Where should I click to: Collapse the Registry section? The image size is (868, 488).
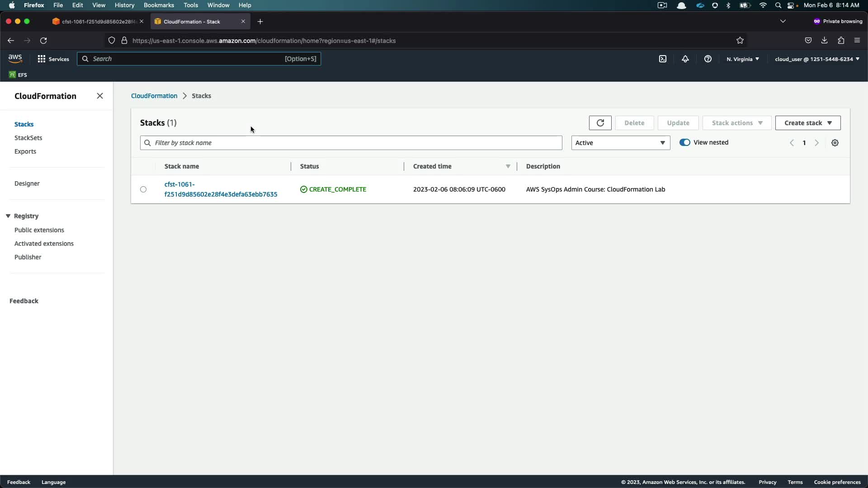8,216
